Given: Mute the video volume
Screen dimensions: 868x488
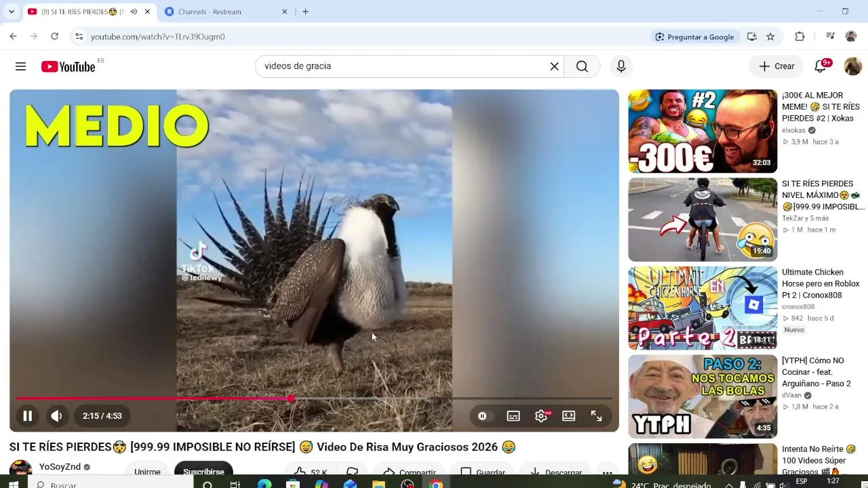Looking at the screenshot, I should tap(56, 416).
